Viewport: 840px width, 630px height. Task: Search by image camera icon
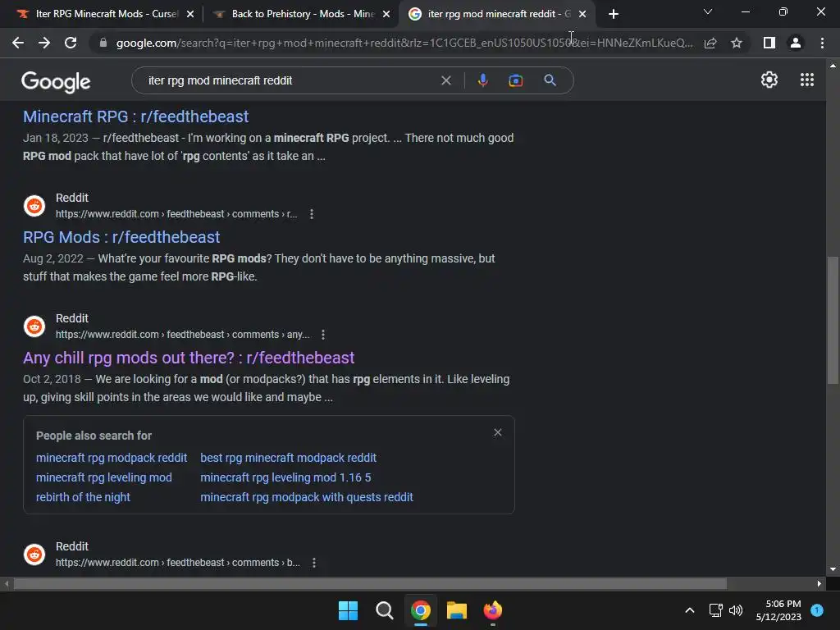(x=515, y=80)
